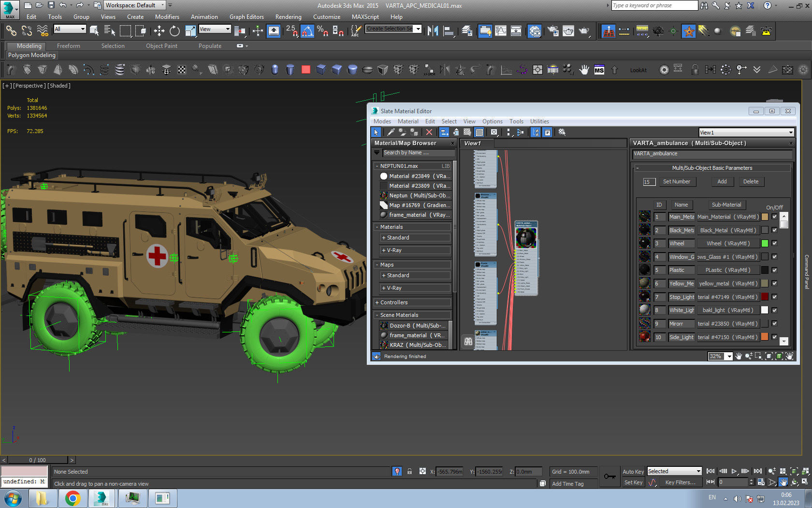Click the Material Editor icon in main toolbar
Image resolution: width=812 pixels, height=508 pixels.
pyautogui.click(x=534, y=31)
